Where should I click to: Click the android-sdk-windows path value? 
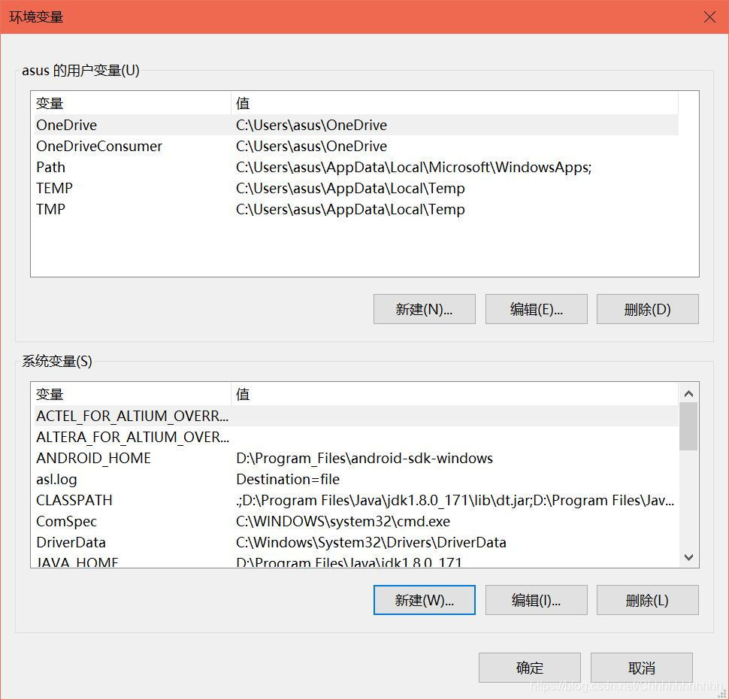(364, 458)
